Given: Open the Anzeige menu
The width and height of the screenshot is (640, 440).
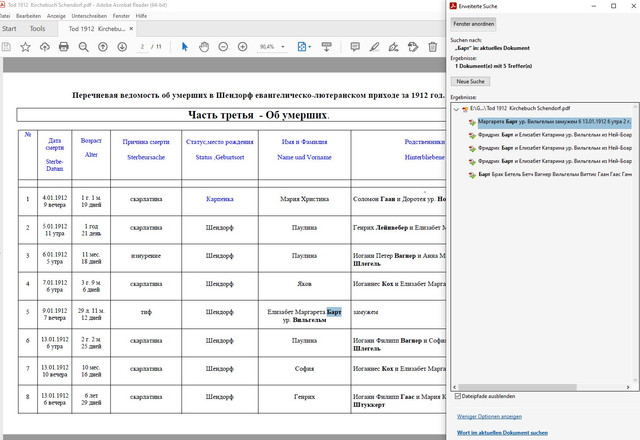Looking at the screenshot, I should point(56,16).
